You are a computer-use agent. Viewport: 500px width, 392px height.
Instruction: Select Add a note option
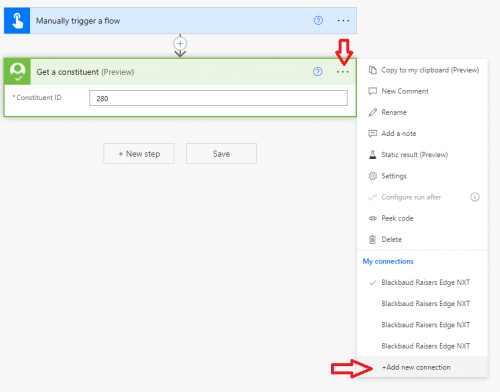(x=422, y=134)
